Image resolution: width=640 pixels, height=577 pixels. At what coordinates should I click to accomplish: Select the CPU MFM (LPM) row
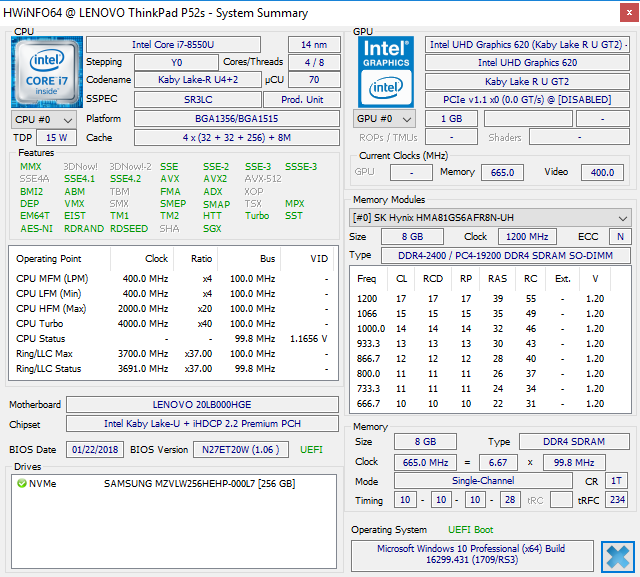173,279
